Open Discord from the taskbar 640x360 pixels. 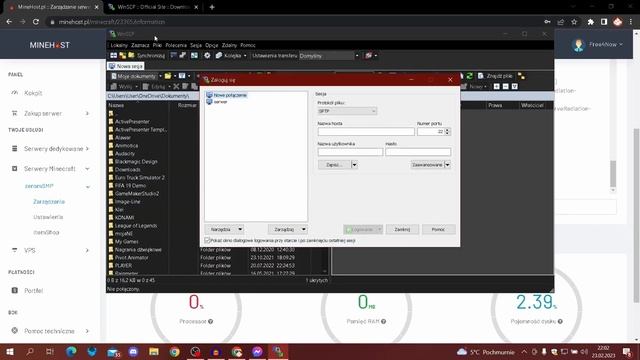pyautogui.click(x=133, y=351)
